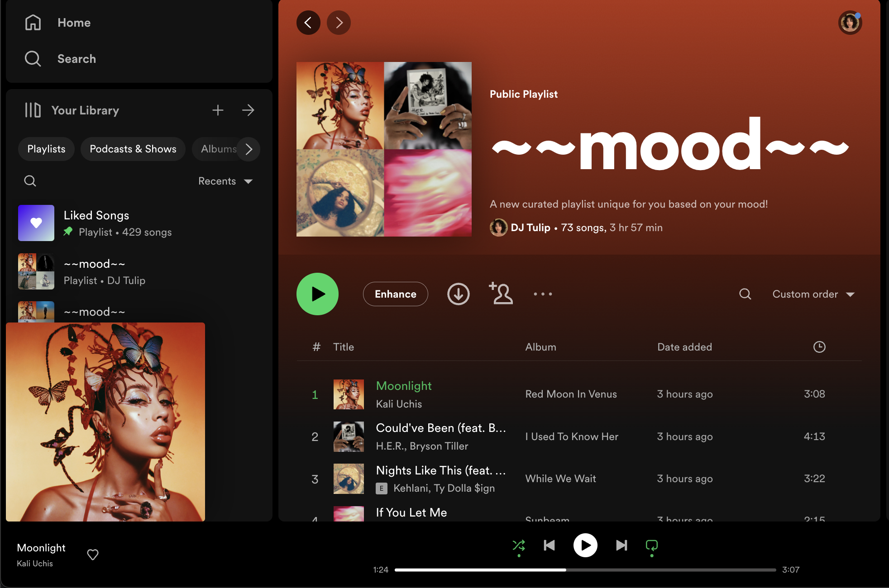Search within Your Library magnifier icon

pyautogui.click(x=30, y=181)
